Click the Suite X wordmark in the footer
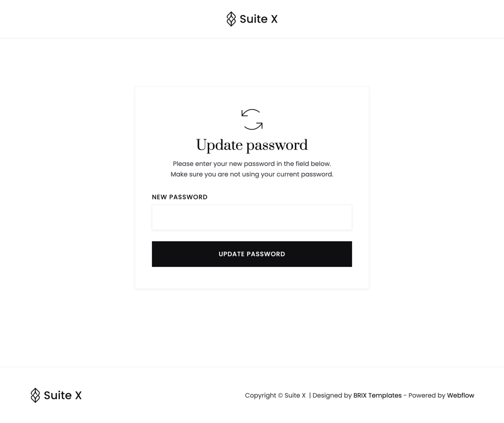This screenshot has width=504, height=423. coord(62,395)
